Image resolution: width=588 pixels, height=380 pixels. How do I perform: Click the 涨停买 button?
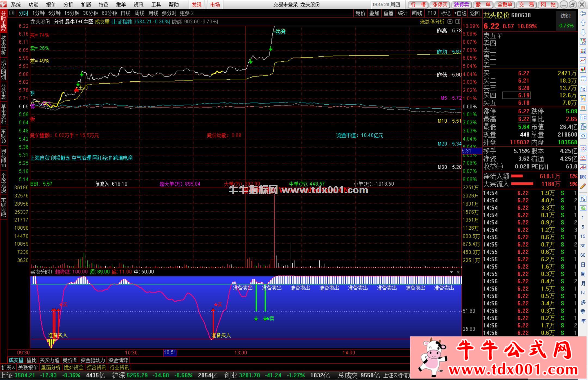tap(440, 5)
